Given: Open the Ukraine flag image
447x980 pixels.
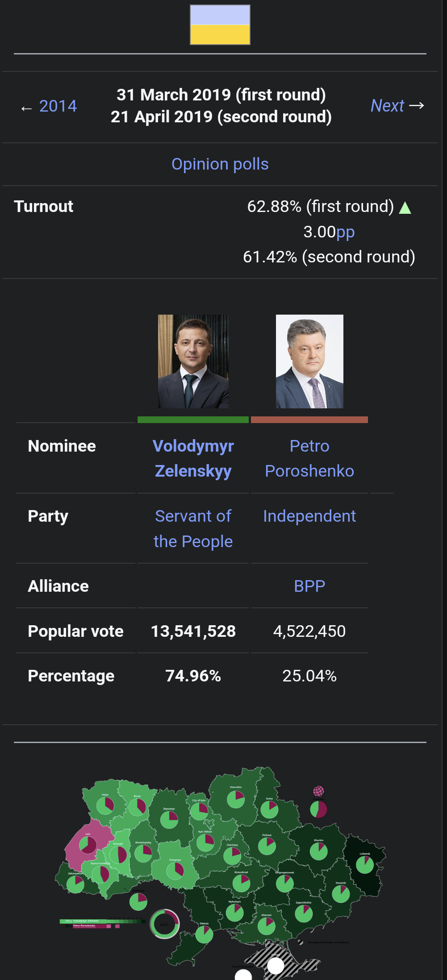Looking at the screenshot, I should (220, 25).
